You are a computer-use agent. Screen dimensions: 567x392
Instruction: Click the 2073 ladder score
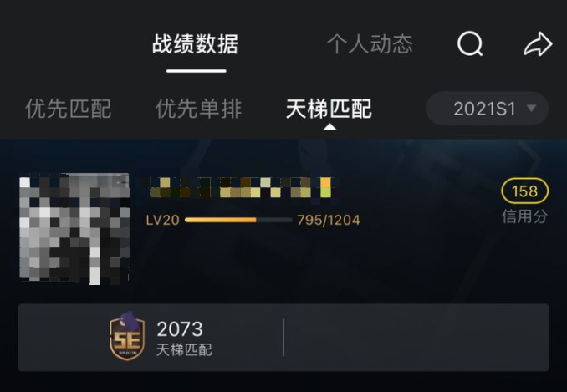(x=180, y=328)
